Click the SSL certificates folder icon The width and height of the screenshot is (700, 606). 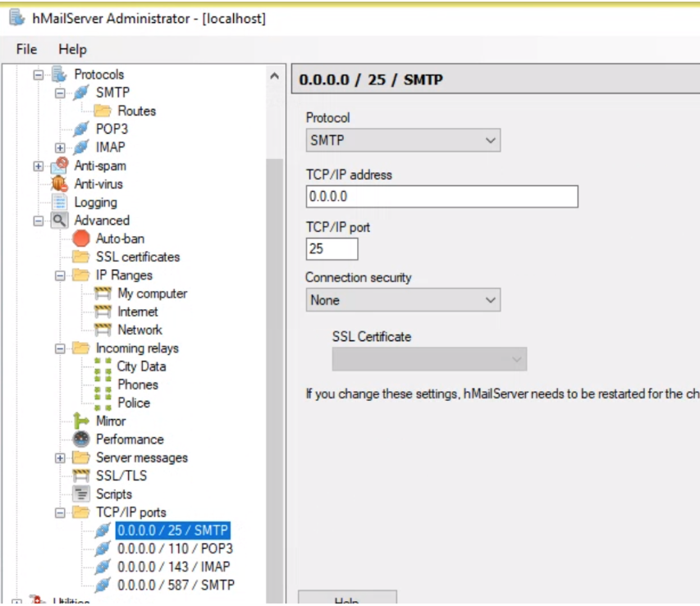coord(80,257)
